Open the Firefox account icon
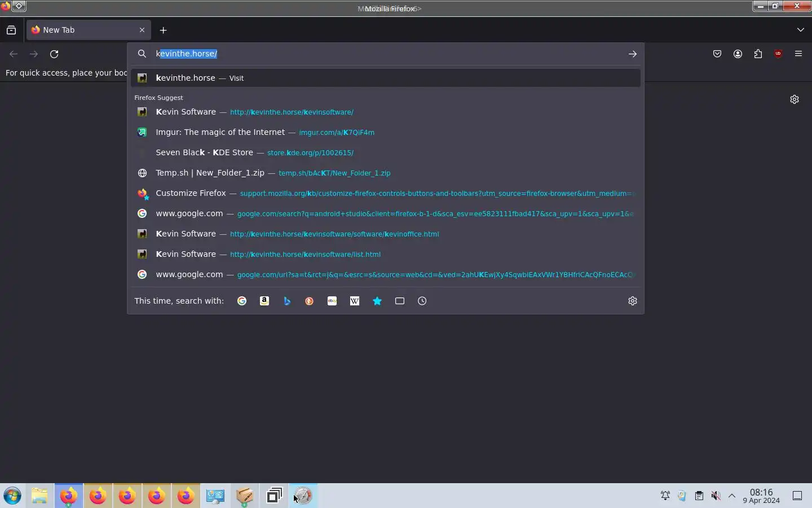This screenshot has width=812, height=508. (x=738, y=54)
